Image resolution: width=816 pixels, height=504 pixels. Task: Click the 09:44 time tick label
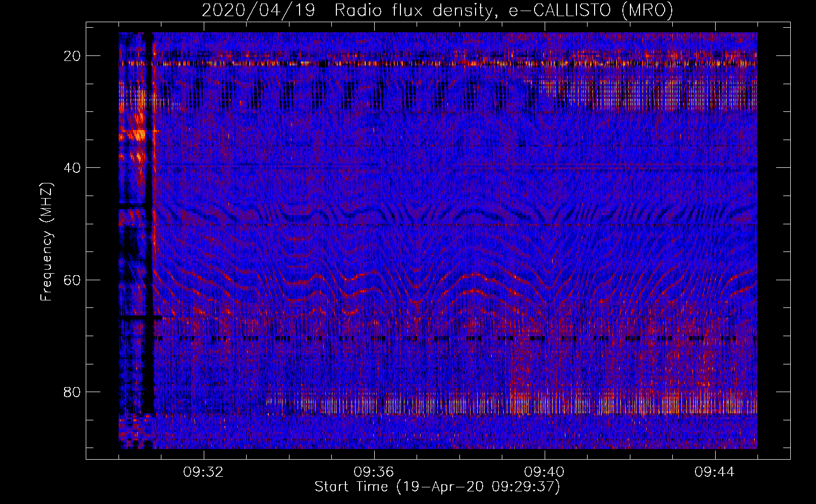tap(715, 472)
